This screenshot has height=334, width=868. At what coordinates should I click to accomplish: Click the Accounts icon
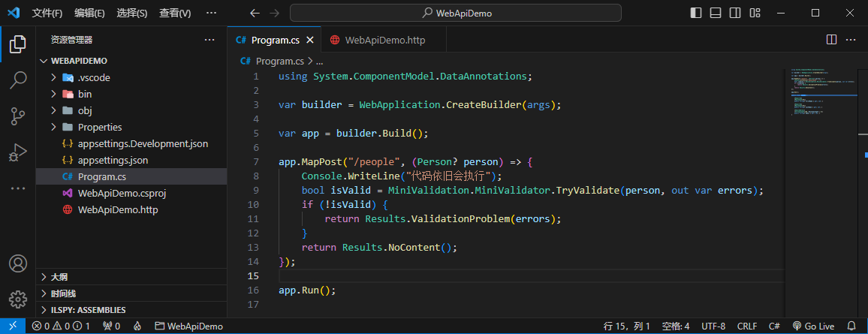18,263
